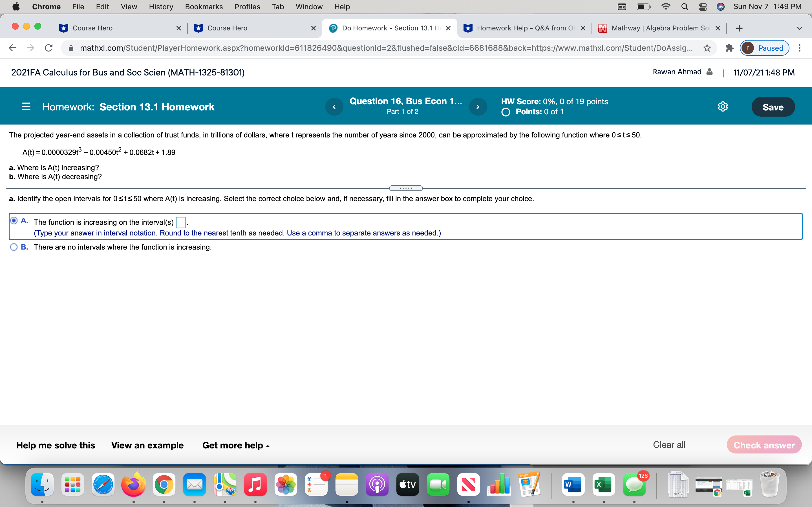The image size is (812, 507).
Task: Open Spotlight search in the menu bar
Action: pos(685,6)
